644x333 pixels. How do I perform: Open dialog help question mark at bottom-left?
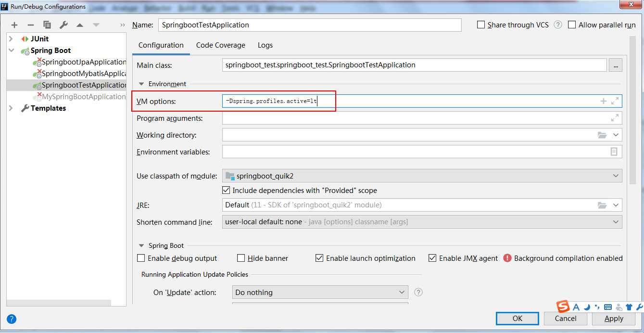[x=12, y=319]
